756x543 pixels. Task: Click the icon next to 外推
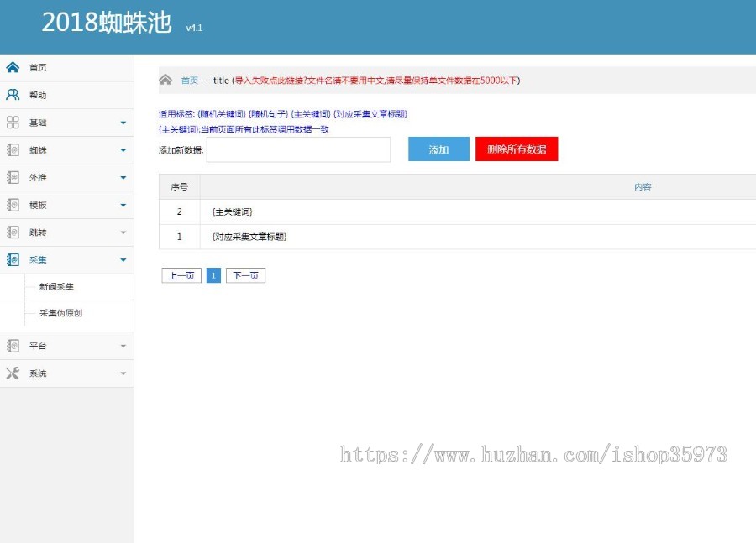[12, 177]
